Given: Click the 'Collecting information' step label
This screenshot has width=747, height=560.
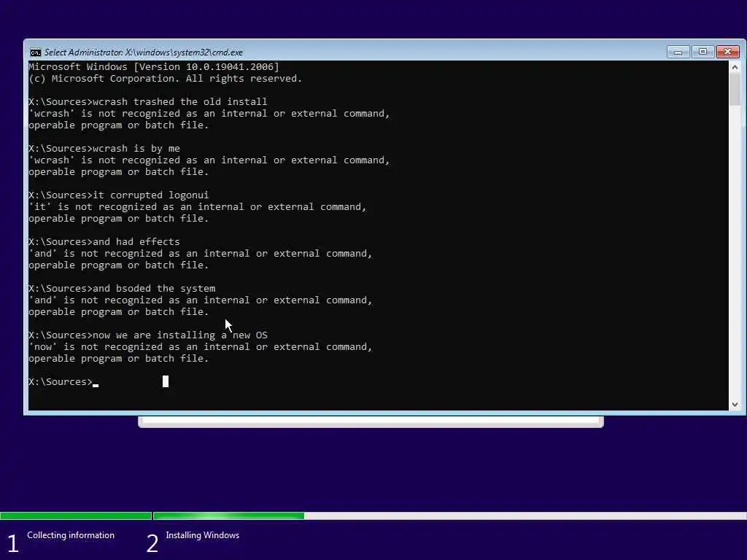Looking at the screenshot, I should pos(71,535).
